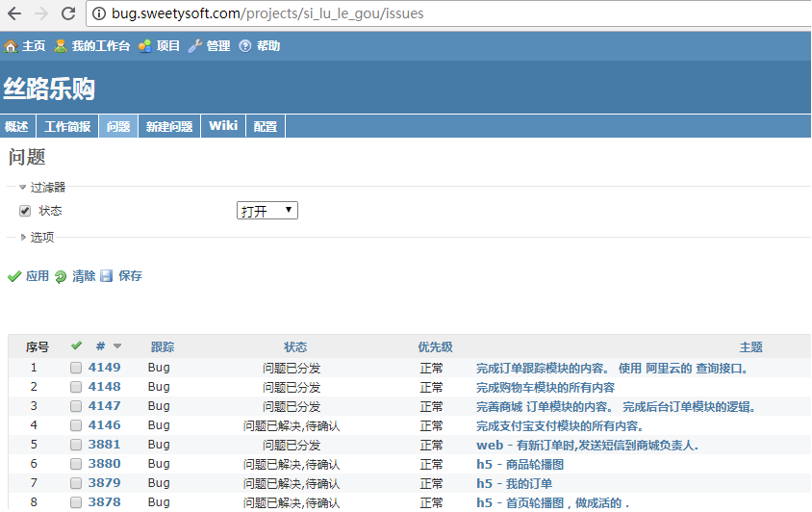Switch to the 新建问题 tab

(169, 126)
